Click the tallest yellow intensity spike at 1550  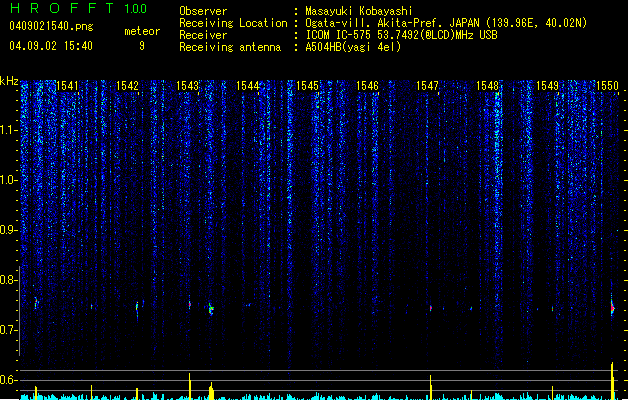[x=612, y=381]
